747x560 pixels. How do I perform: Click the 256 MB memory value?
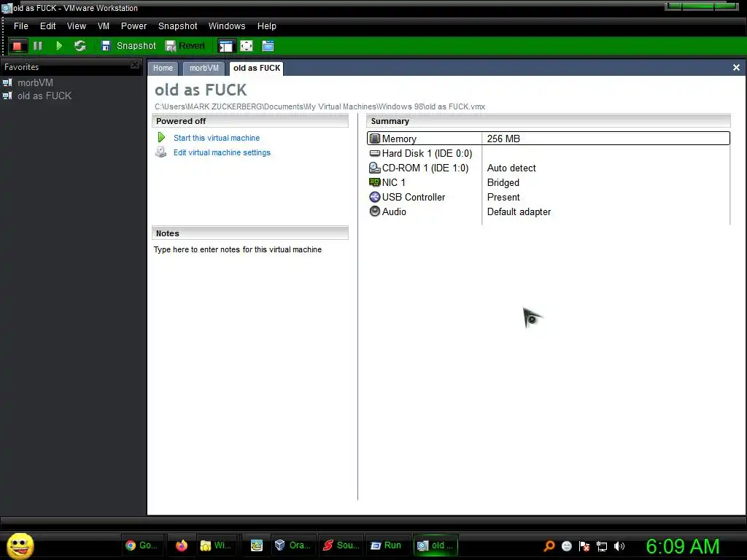pos(503,139)
